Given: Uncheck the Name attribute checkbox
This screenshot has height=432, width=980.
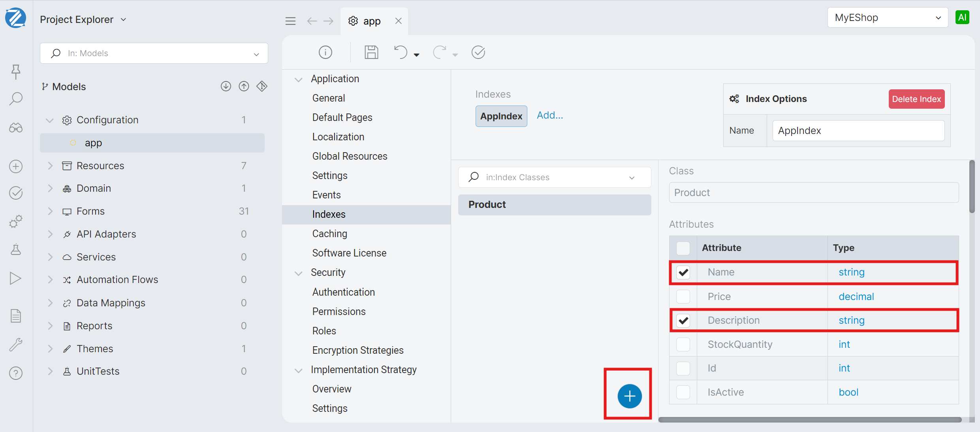Looking at the screenshot, I should point(683,272).
